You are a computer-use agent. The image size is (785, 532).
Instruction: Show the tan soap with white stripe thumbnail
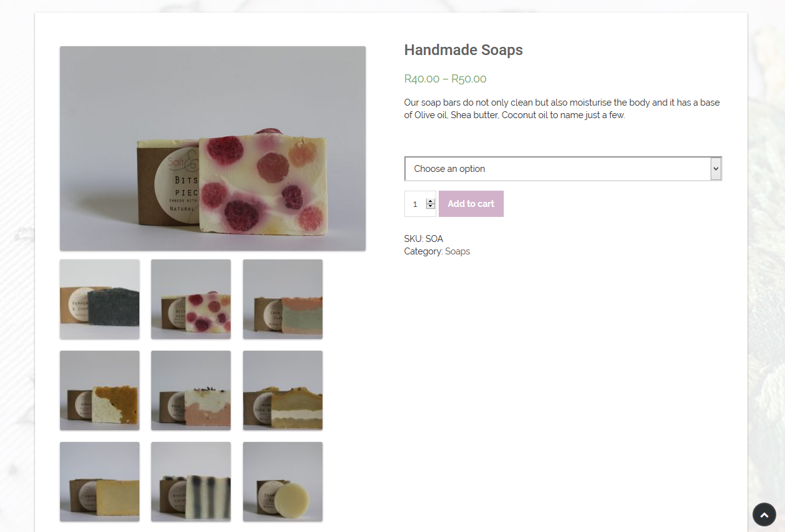pos(282,390)
